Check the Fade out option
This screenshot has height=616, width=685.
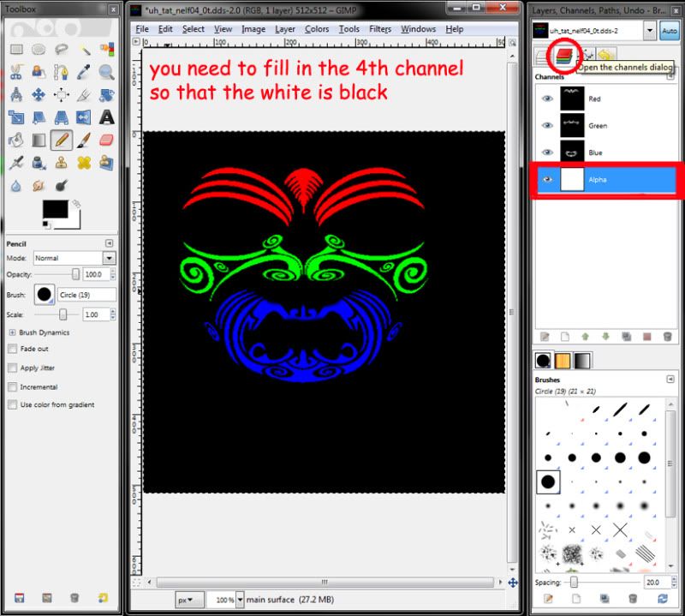15,349
